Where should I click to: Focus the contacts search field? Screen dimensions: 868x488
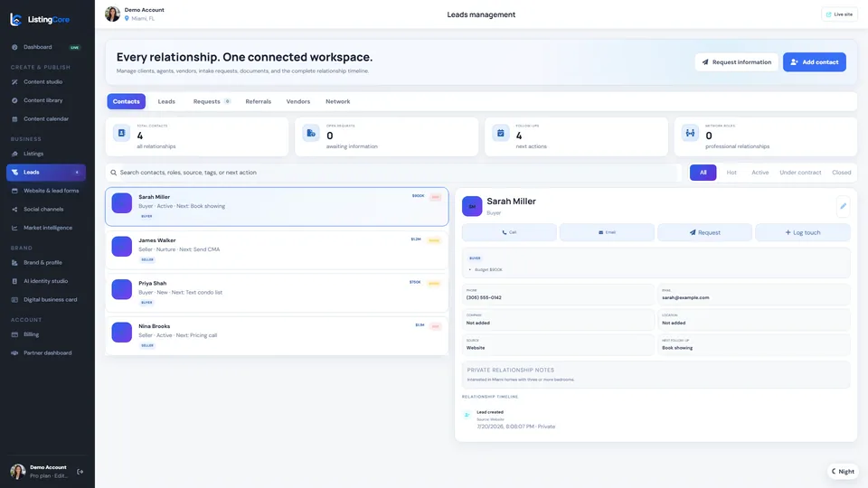(x=393, y=173)
